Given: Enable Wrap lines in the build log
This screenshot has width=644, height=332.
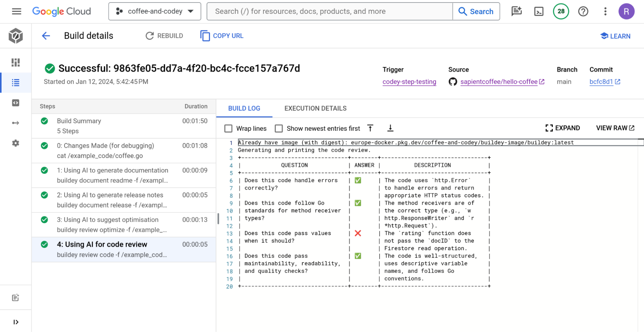Looking at the screenshot, I should (x=228, y=128).
